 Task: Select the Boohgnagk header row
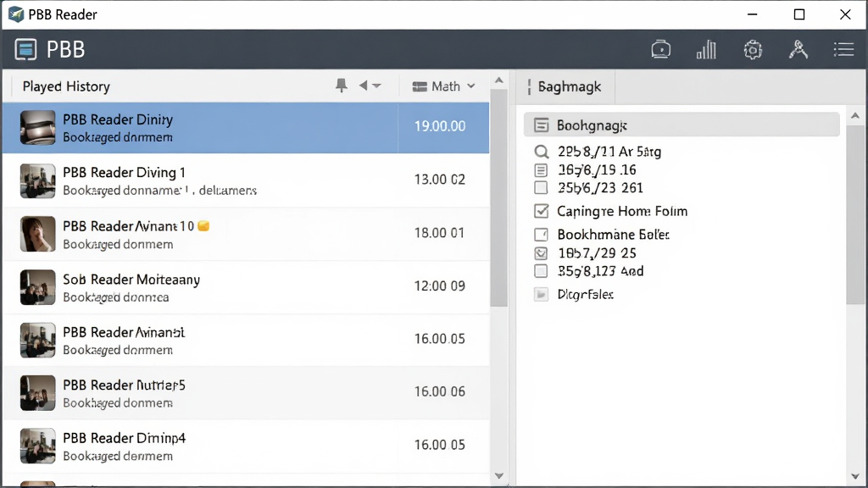[x=682, y=125]
